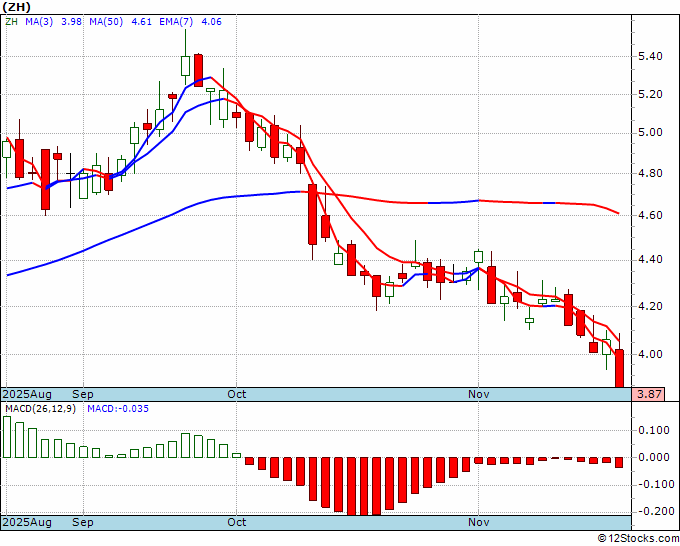The width and height of the screenshot is (680, 546).
Task: Click Nov on MACD date axis
Action: coord(479,522)
